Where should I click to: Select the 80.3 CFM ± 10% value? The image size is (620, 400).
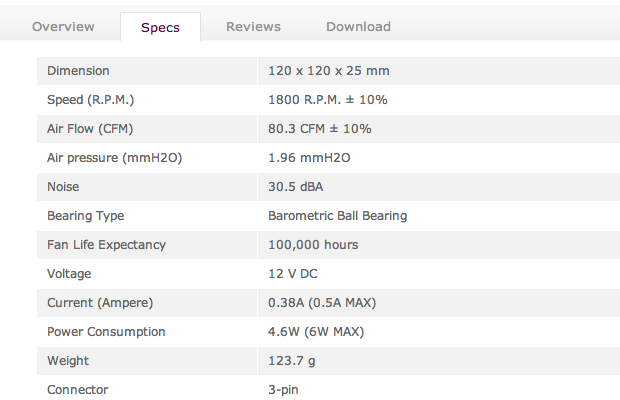[320, 129]
